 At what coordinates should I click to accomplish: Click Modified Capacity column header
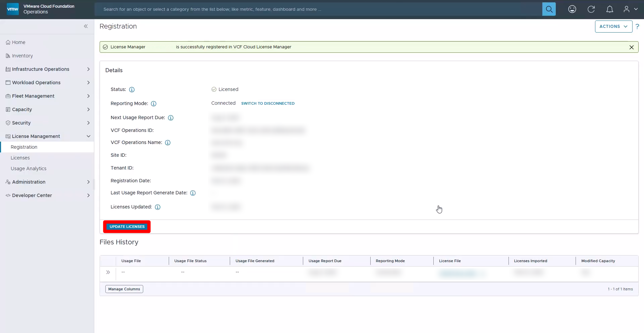click(598, 261)
